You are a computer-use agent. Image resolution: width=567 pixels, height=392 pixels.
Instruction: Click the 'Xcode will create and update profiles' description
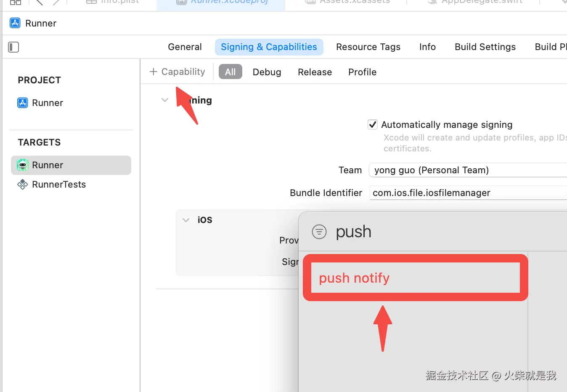point(475,143)
